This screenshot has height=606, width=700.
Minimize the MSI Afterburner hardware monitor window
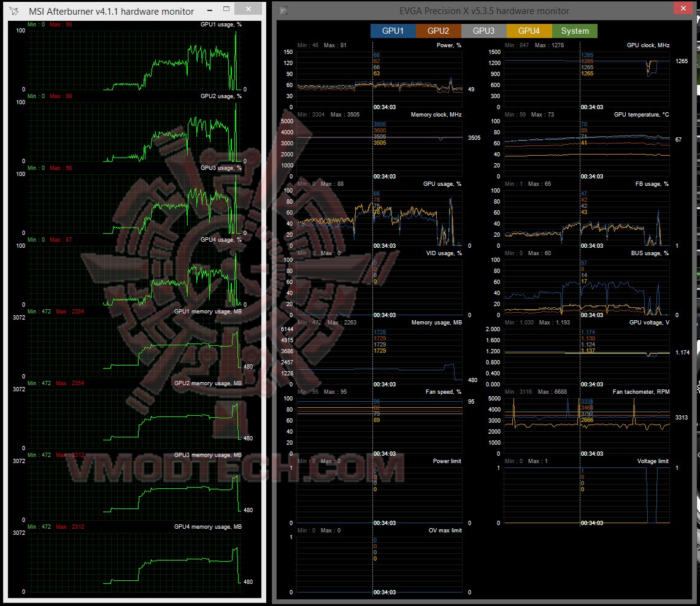click(x=210, y=9)
